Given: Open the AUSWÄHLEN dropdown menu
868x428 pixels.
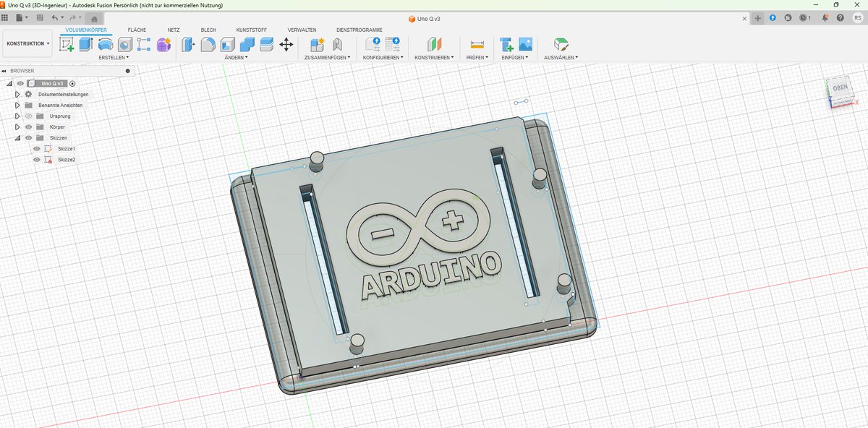Looking at the screenshot, I should point(561,57).
